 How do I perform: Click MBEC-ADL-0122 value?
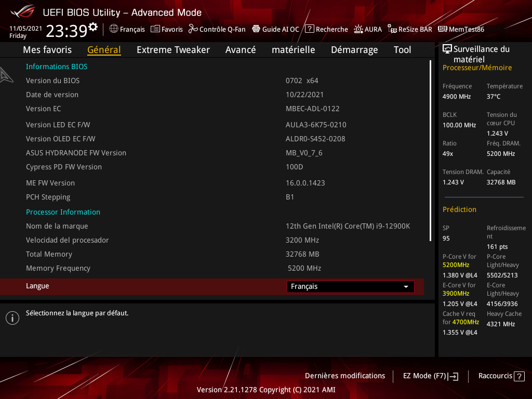click(x=312, y=109)
